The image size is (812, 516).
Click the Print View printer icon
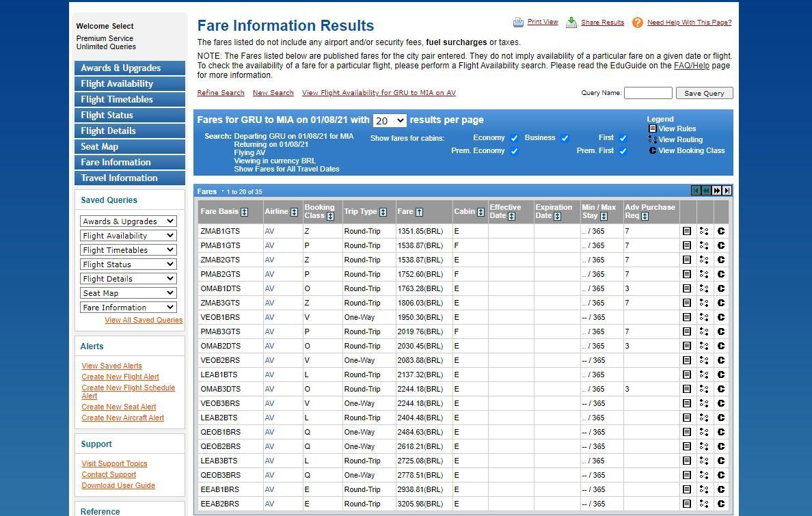518,23
